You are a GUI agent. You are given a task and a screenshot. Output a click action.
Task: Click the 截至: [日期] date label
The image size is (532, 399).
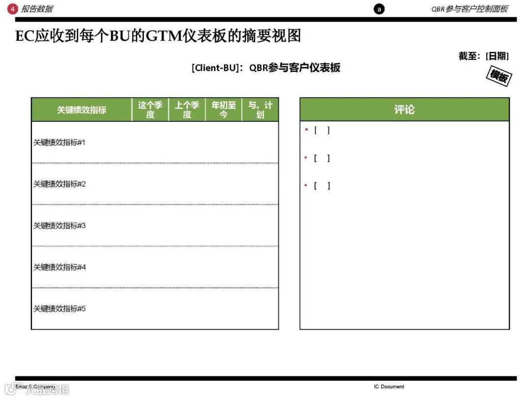coord(484,56)
